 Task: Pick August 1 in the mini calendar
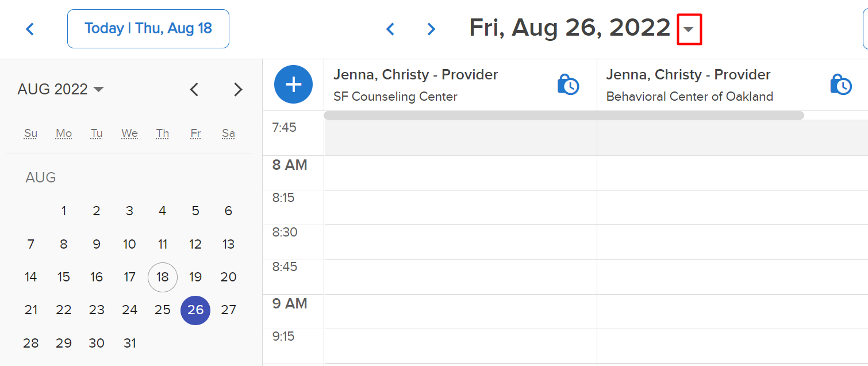pyautogui.click(x=64, y=211)
